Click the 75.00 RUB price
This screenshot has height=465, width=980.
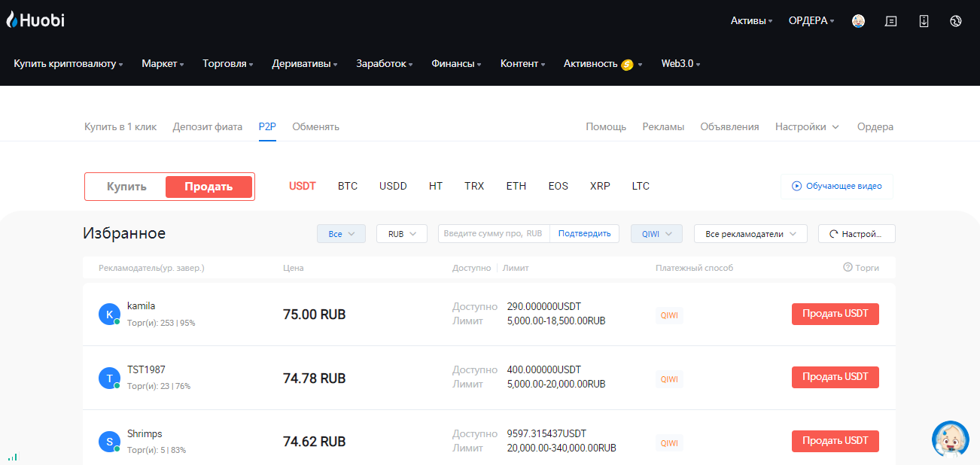[x=315, y=315]
